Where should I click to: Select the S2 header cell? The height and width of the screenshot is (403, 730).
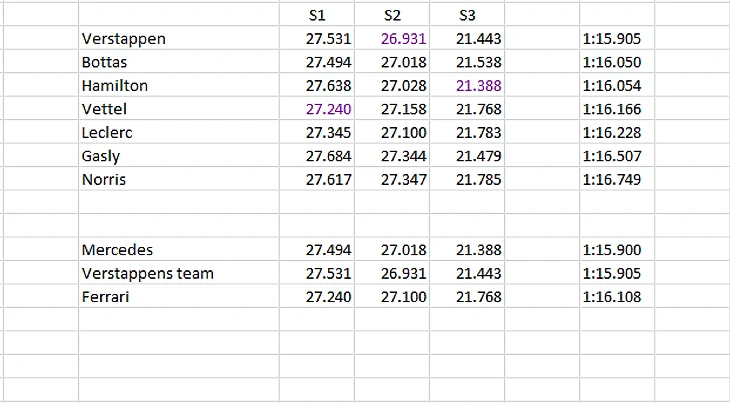pyautogui.click(x=392, y=15)
